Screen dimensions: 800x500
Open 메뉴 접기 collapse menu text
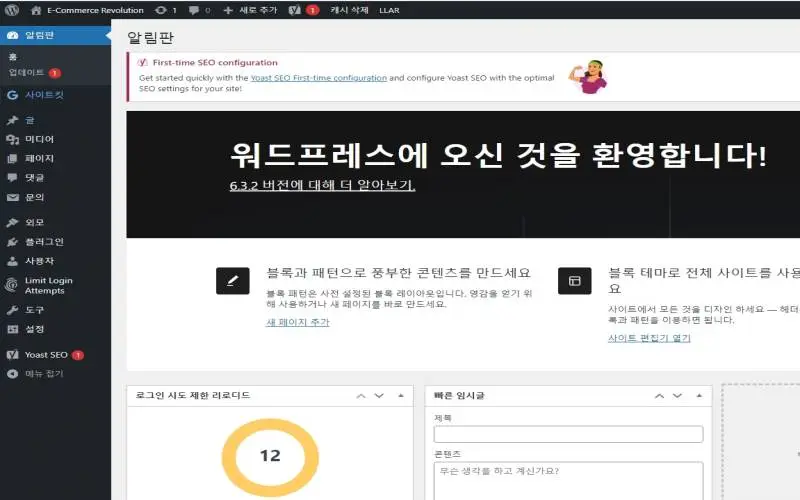tap(44, 374)
